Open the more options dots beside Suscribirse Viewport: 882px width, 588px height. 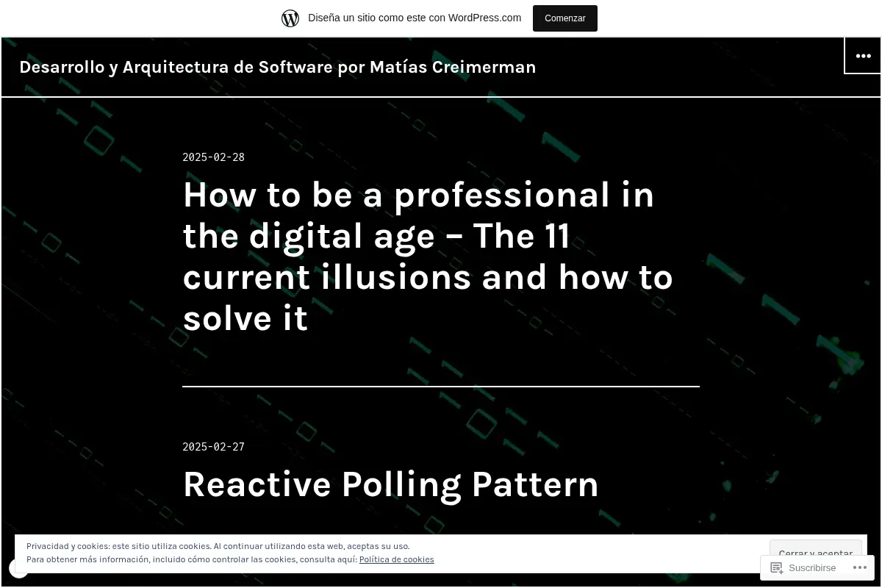pos(859,568)
